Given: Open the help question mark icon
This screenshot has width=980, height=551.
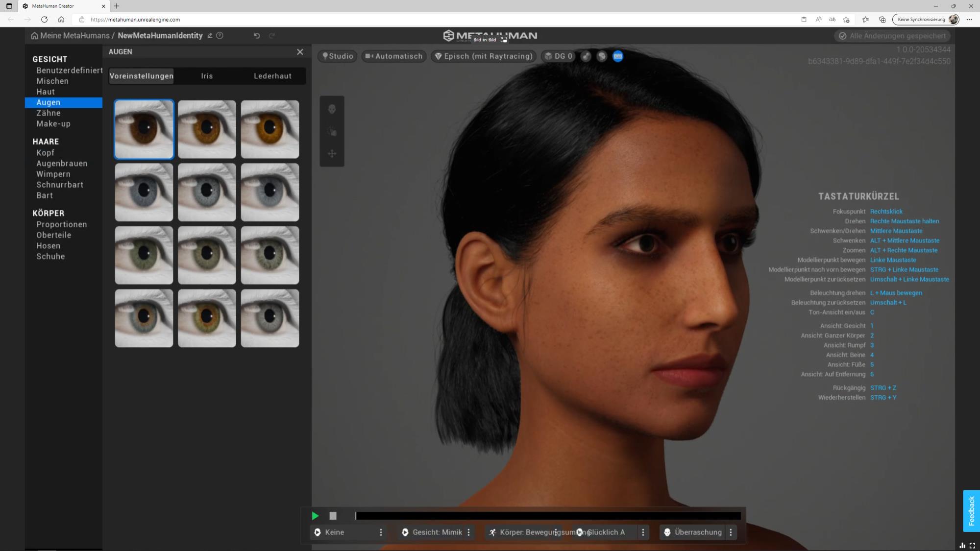Looking at the screenshot, I should [220, 36].
